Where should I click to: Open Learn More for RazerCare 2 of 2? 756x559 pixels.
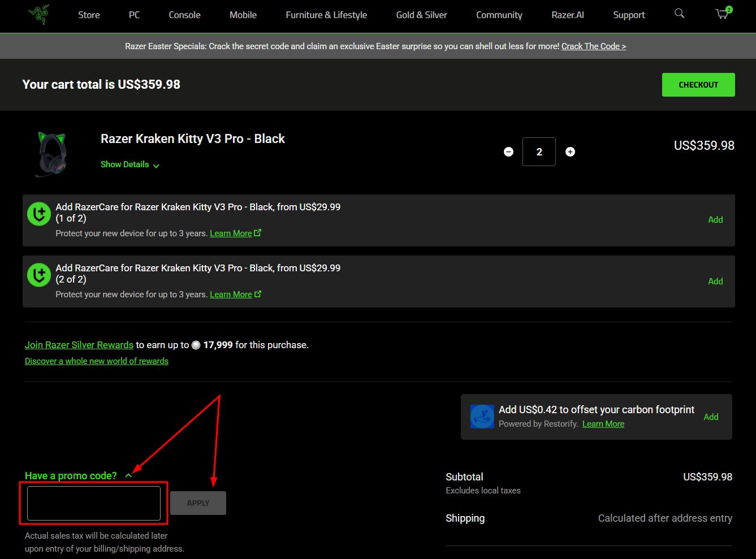coord(235,294)
